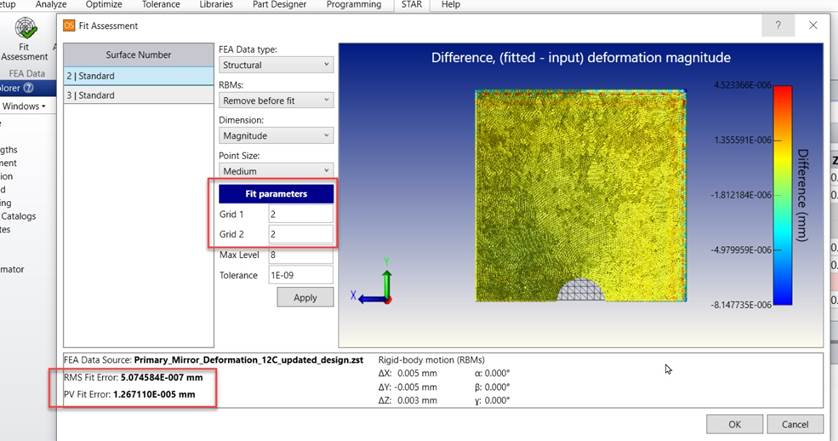This screenshot has height=441, width=838.
Task: Expand the Windows dropdown menu
Action: click(x=24, y=106)
